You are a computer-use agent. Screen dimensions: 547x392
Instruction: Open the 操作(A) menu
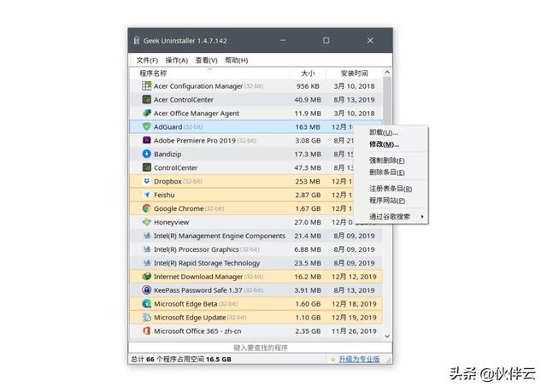(x=177, y=61)
